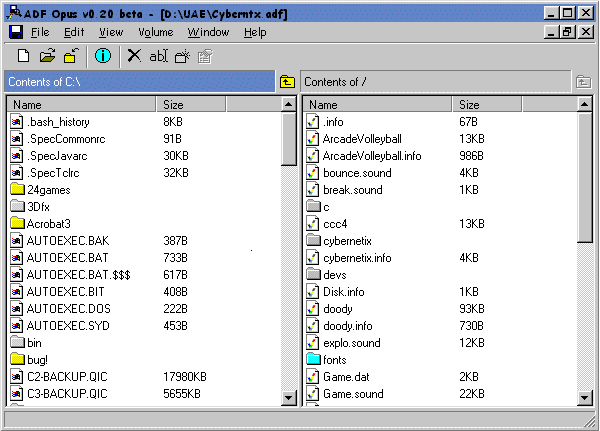
Task: Select Disk.info file
Action: [x=344, y=291]
